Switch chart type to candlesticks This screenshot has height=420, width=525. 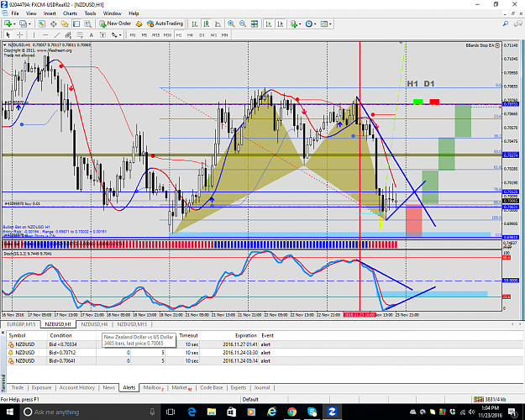(207, 24)
